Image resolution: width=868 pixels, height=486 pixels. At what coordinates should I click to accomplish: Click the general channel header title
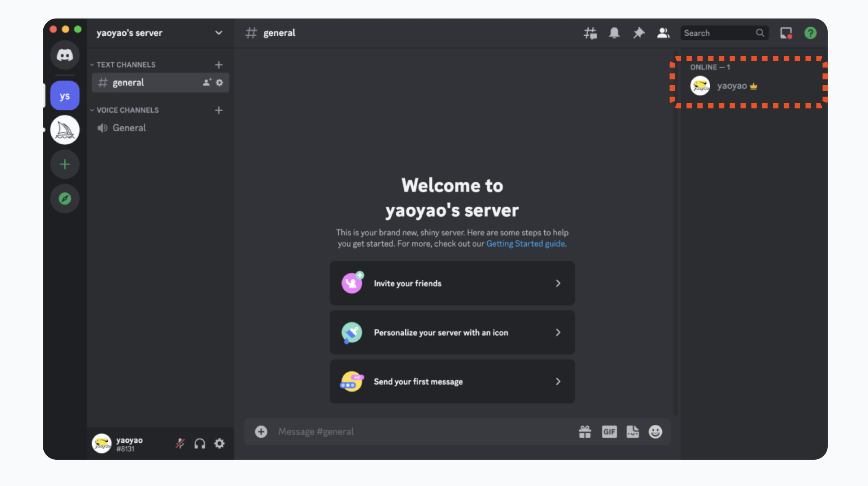point(279,33)
